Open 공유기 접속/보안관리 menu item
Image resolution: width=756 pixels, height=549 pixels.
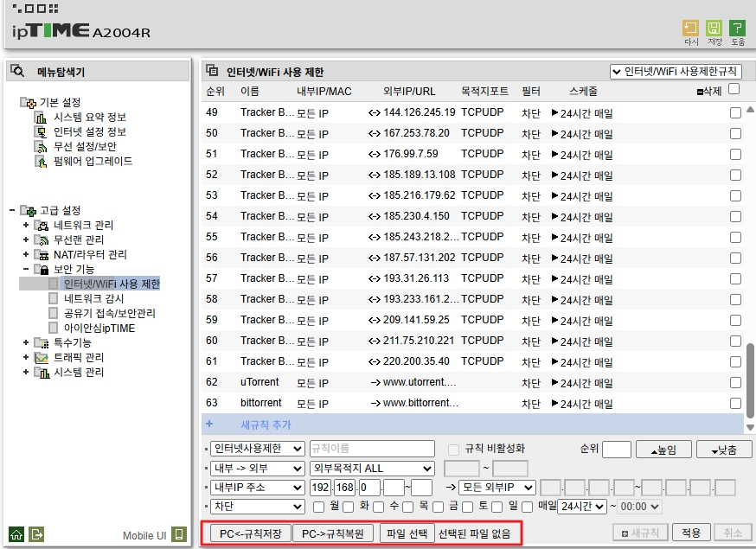[x=110, y=313]
